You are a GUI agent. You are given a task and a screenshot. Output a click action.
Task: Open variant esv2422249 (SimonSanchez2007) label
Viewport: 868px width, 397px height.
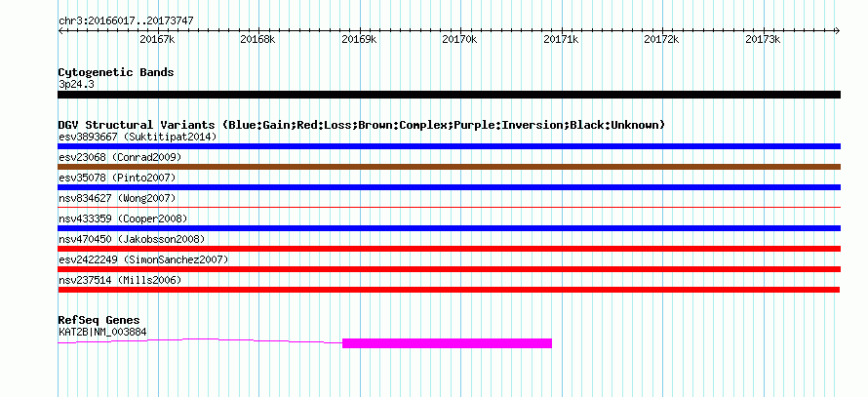[x=143, y=259]
